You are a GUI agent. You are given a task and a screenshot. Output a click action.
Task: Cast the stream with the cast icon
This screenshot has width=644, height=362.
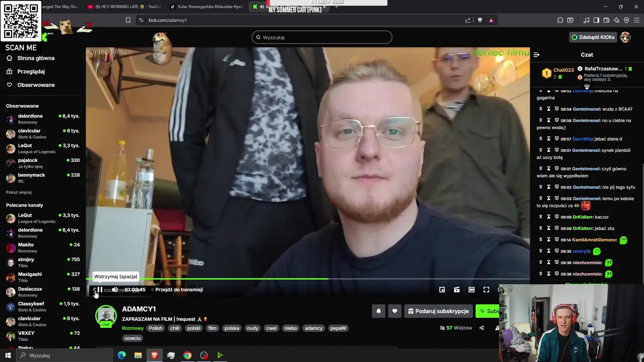(457, 290)
